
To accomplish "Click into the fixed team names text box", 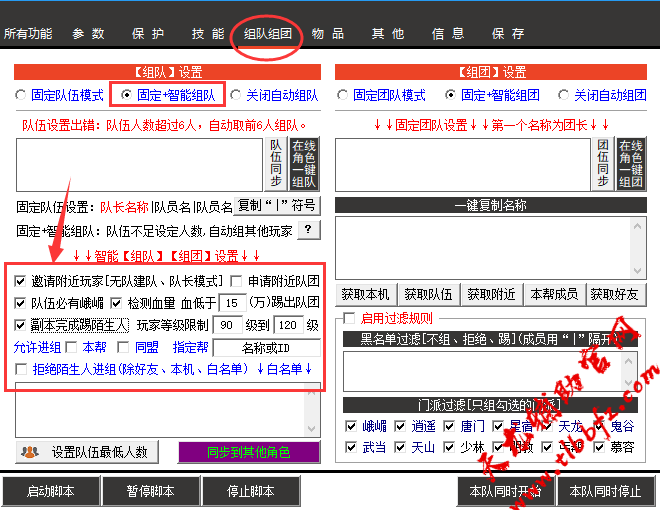I will (x=139, y=165).
